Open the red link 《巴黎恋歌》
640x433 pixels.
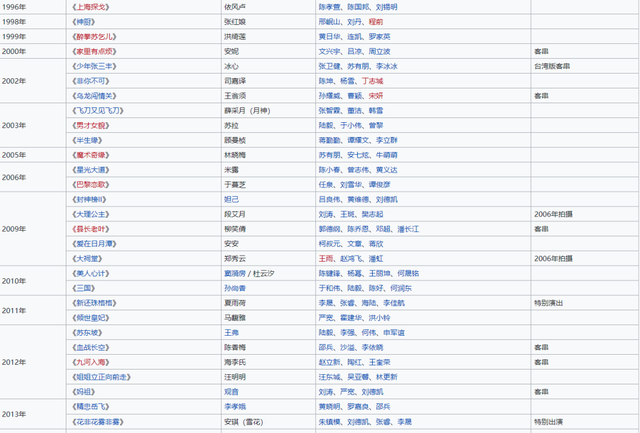[x=90, y=184]
